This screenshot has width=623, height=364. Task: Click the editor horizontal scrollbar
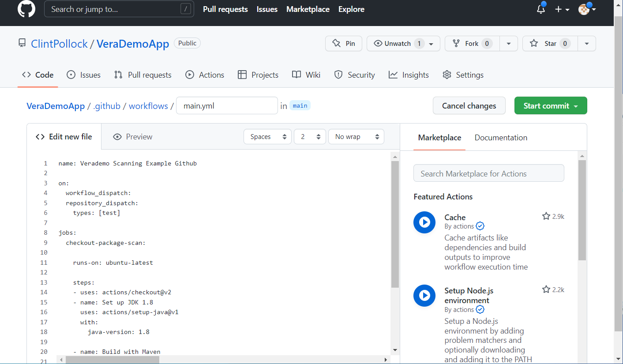pos(112,360)
